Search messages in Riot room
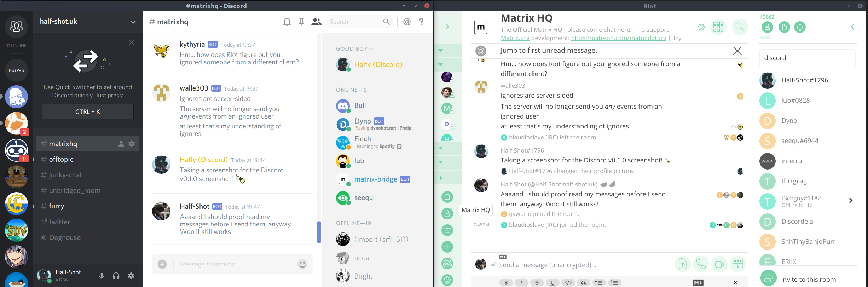The height and width of the screenshot is (287, 868). (x=740, y=27)
